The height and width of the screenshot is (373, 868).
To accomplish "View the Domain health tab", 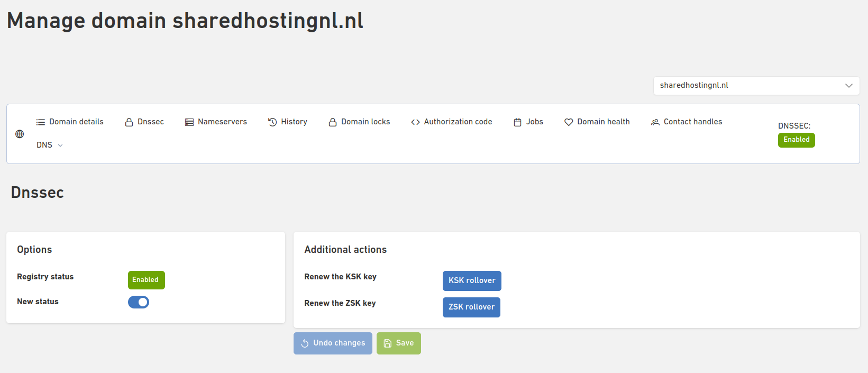I will pos(597,122).
